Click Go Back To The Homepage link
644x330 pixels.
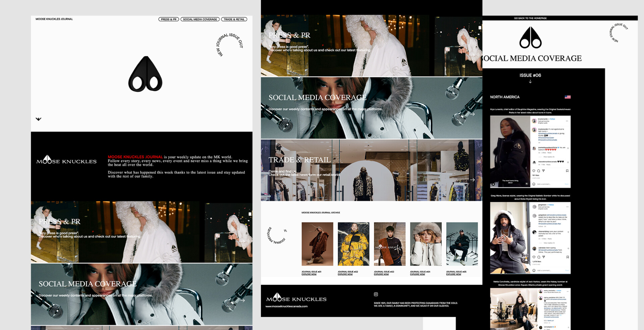[x=530, y=18]
